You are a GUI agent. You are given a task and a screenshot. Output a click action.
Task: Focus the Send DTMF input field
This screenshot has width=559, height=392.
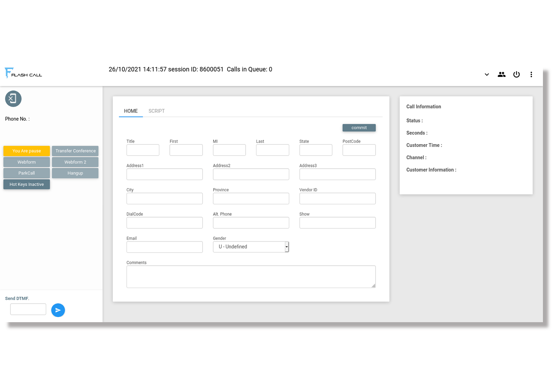[28, 309]
